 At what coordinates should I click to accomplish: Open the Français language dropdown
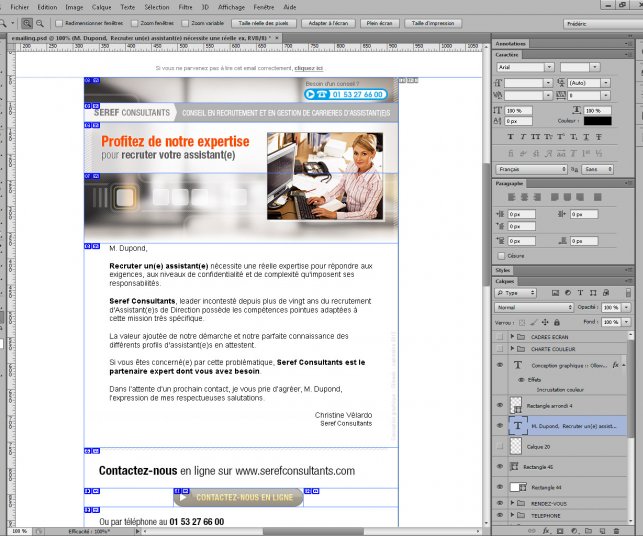coord(532,169)
